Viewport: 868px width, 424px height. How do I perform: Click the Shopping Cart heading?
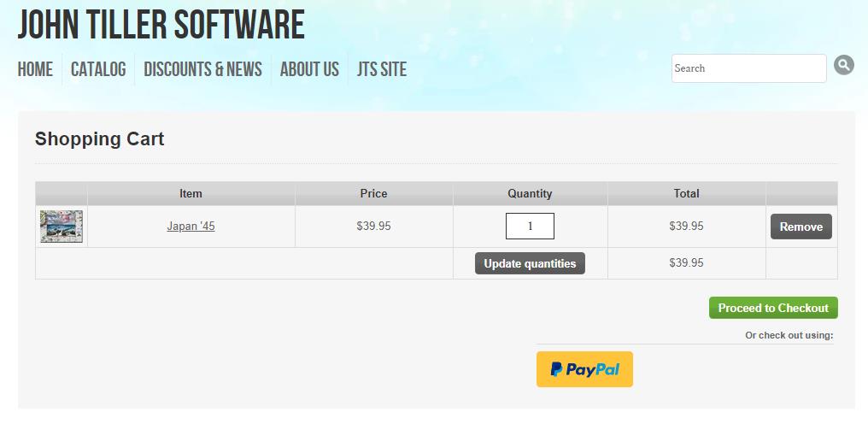coord(100,138)
